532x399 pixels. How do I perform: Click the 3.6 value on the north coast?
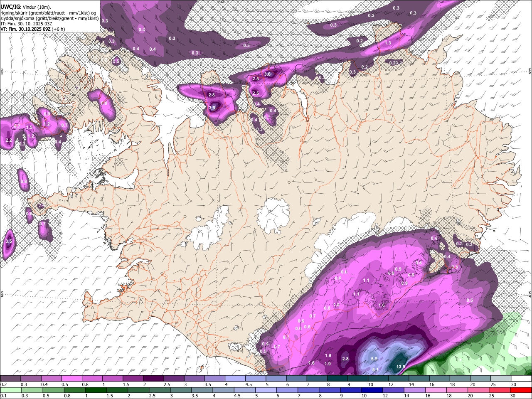click(x=267, y=74)
